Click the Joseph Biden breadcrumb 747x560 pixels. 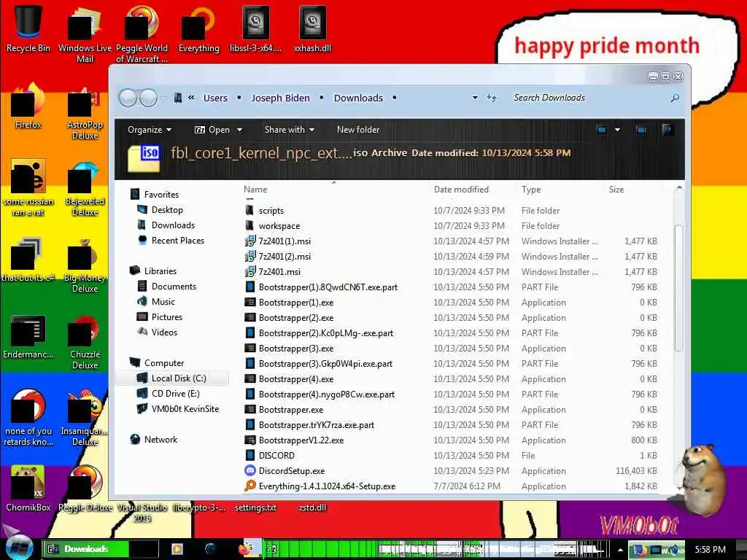[281, 98]
